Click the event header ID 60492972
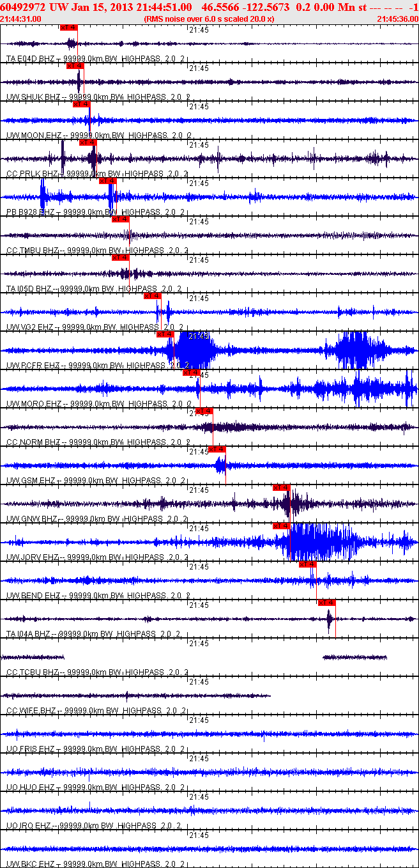The width and height of the screenshot is (419, 868). [22, 7]
